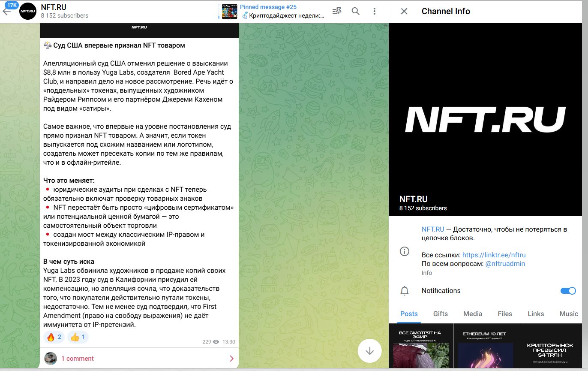588x371 pixels.
Task: Open the pinned message thumbnail image
Action: (x=230, y=12)
